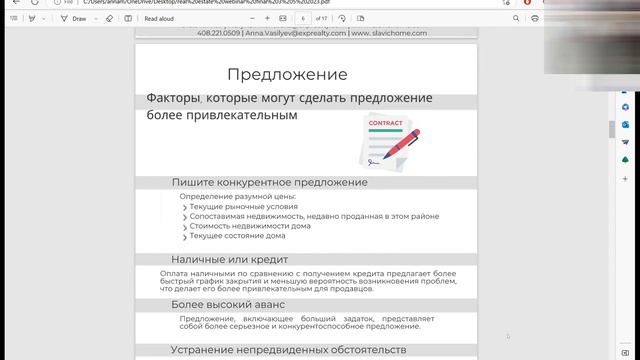Viewport: 640px width, 360px height.
Task: Click the page title Предложение
Action: tap(287, 74)
